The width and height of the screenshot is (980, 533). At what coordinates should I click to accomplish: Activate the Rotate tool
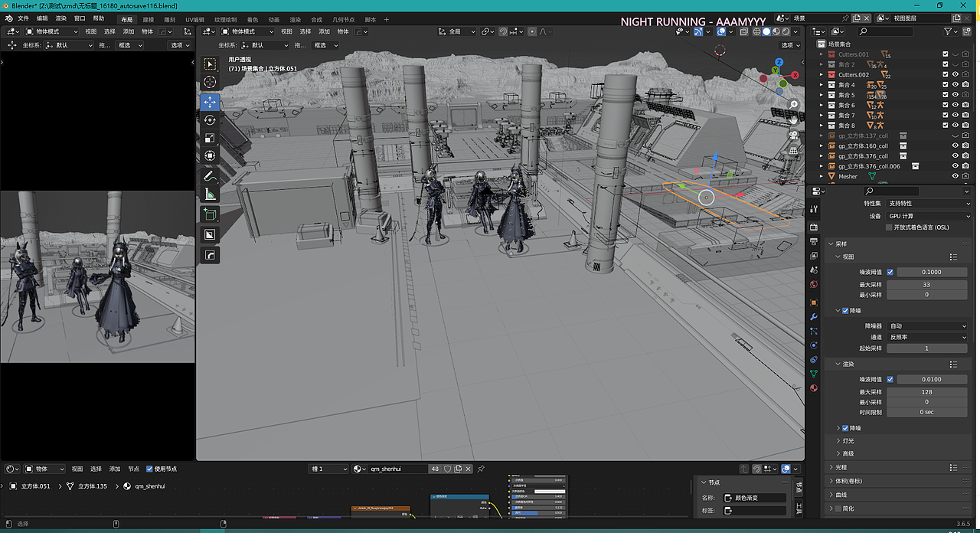pos(211,120)
